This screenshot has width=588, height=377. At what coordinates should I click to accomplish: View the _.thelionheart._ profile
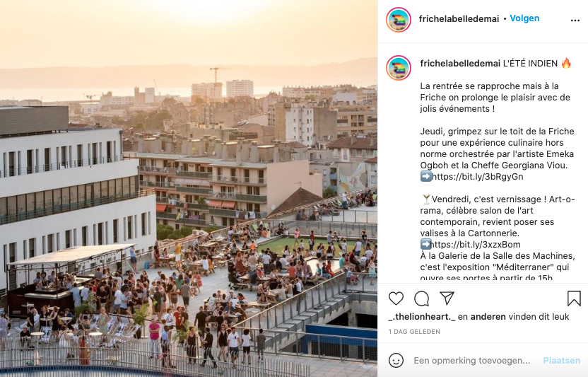422,317
